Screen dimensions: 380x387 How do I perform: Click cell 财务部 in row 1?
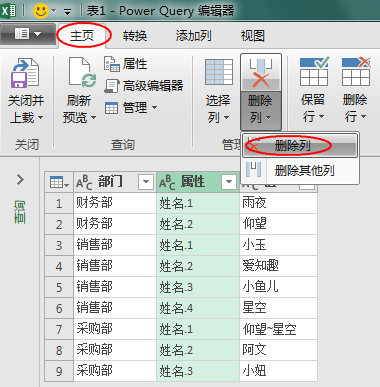115,203
